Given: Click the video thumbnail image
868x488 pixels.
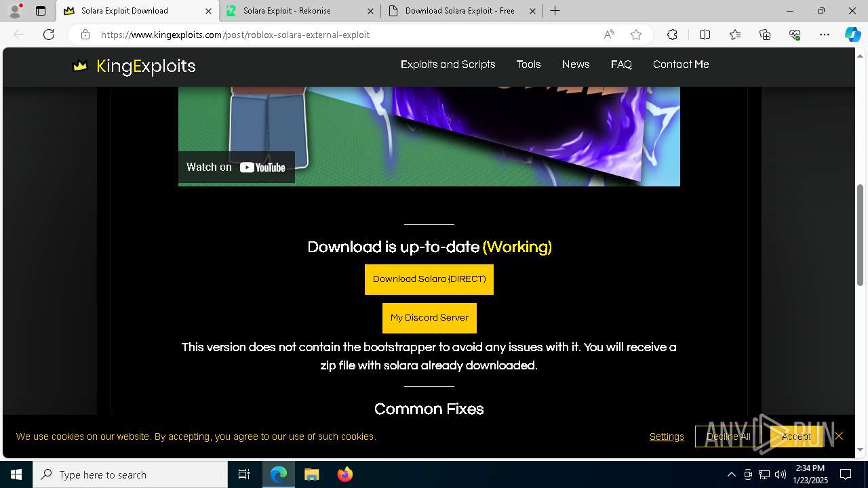Looking at the screenshot, I should click(429, 136).
